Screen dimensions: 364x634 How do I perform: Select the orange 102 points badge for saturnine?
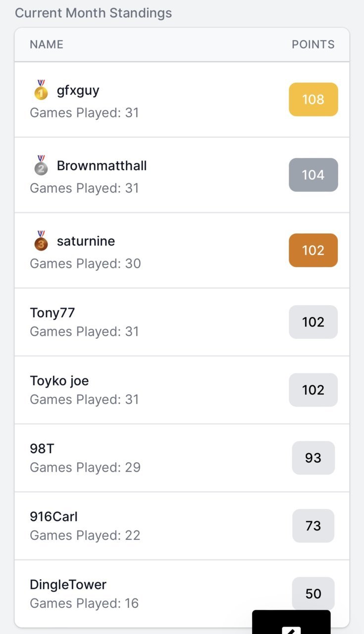point(313,250)
